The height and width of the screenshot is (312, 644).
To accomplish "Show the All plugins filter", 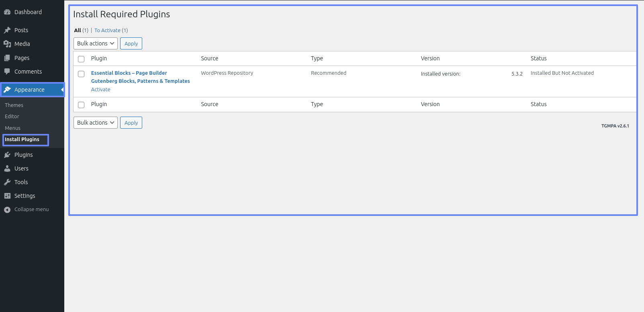I will 78,31.
